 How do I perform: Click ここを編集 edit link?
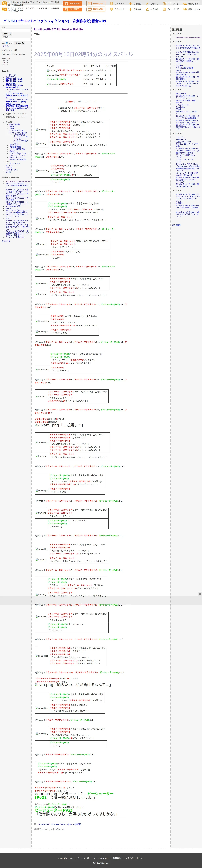pyautogui.click(x=176, y=225)
